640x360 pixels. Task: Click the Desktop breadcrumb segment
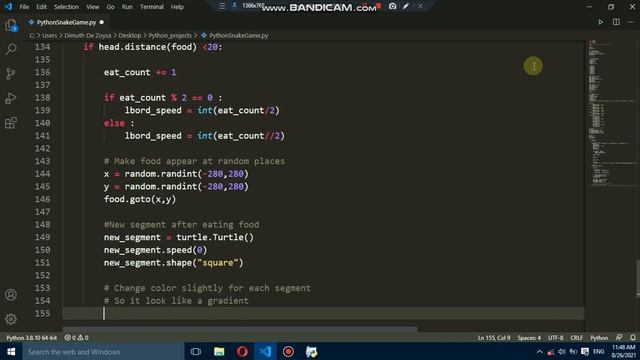[x=130, y=36]
